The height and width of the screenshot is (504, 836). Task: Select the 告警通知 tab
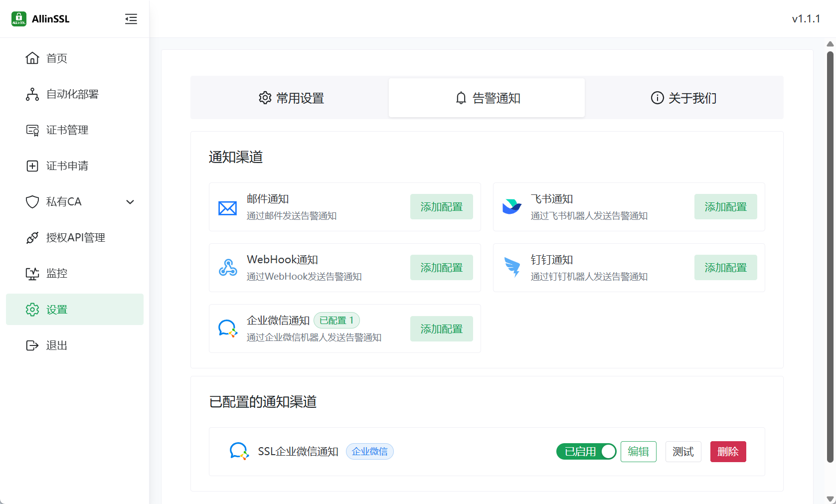coord(487,98)
